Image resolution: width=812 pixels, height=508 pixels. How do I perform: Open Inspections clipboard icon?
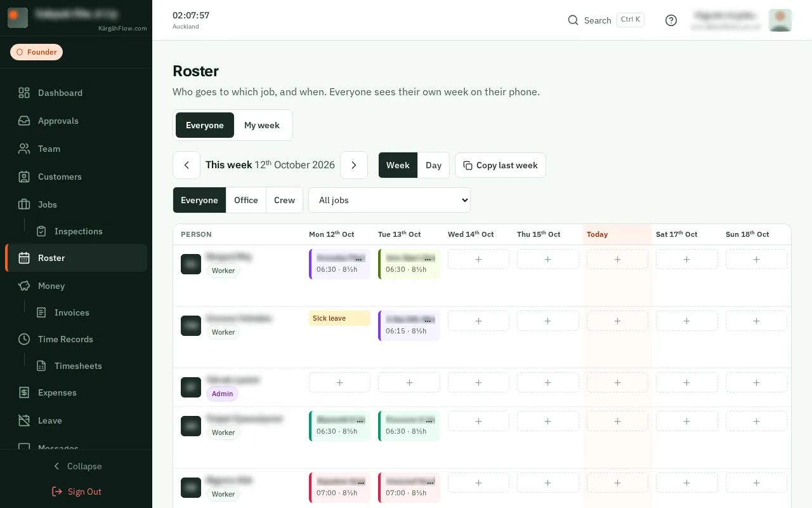point(41,231)
